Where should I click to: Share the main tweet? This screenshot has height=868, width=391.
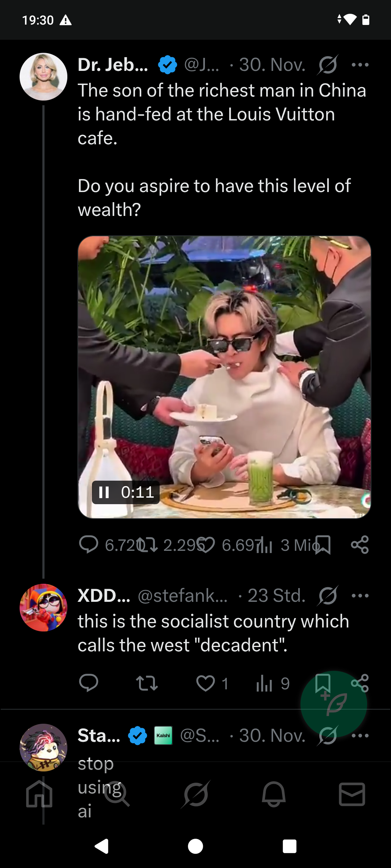coord(360,545)
